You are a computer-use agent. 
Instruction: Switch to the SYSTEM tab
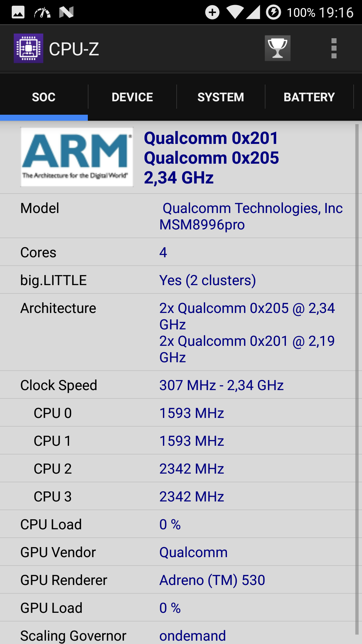[221, 97]
